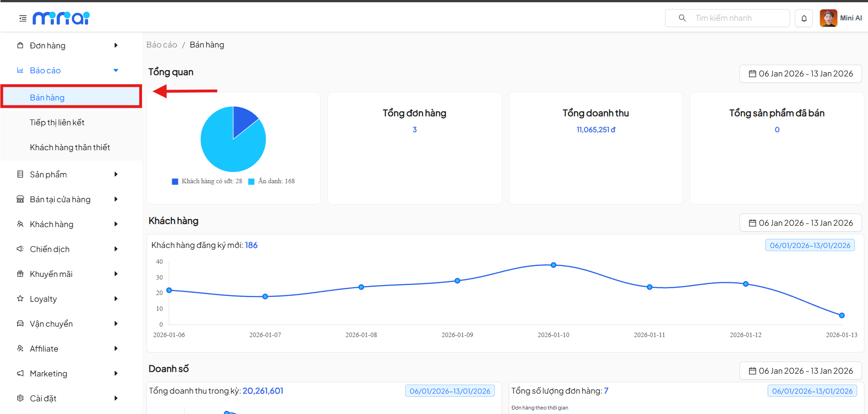Collapse the Báo cáo menu section

coord(116,70)
